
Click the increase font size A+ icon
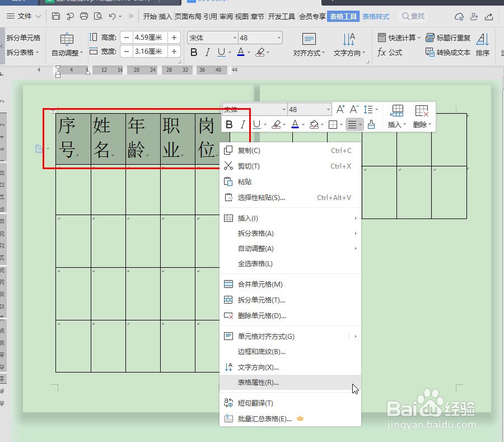click(340, 109)
